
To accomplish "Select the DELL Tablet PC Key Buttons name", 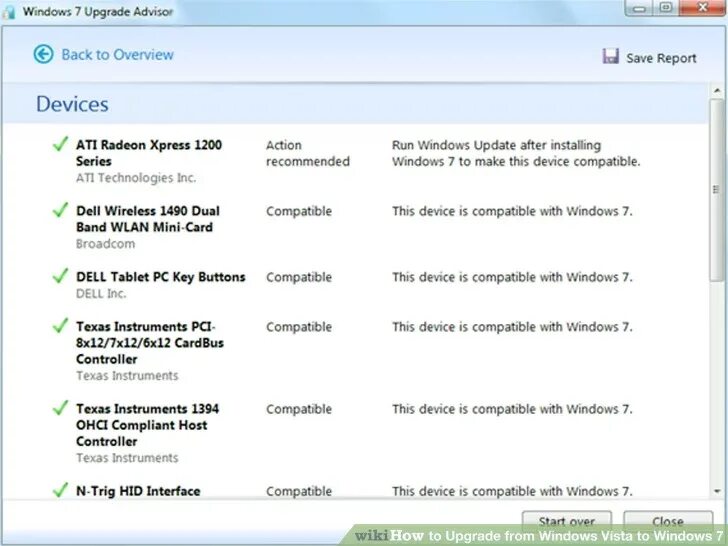I will (161, 277).
